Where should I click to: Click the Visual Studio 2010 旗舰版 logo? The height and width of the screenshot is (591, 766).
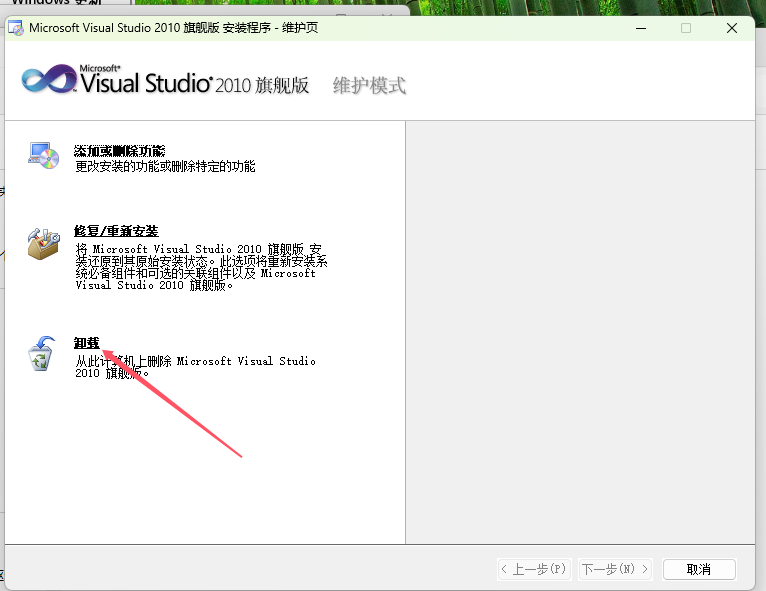165,80
